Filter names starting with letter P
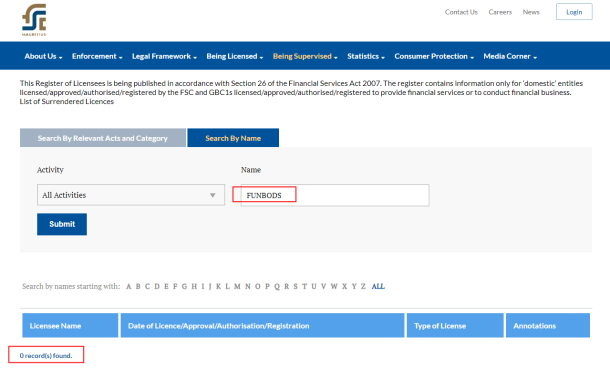Screen dimensions: 610x380 pos(267,287)
